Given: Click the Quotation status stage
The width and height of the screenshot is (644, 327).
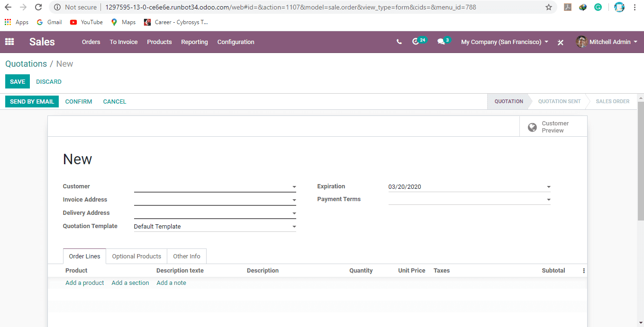Looking at the screenshot, I should (x=509, y=101).
